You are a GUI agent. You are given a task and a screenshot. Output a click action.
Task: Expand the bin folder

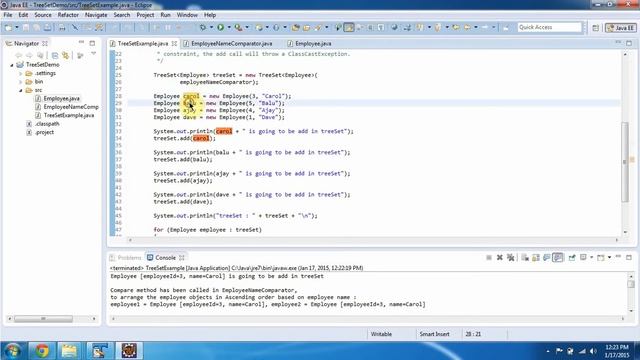pos(21,82)
